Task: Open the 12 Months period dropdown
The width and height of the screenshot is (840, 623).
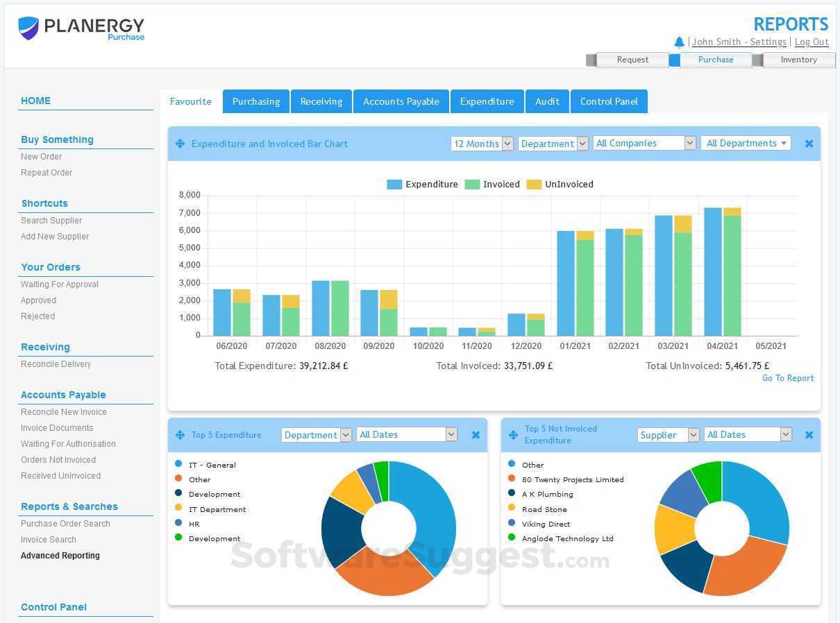Action: [482, 144]
